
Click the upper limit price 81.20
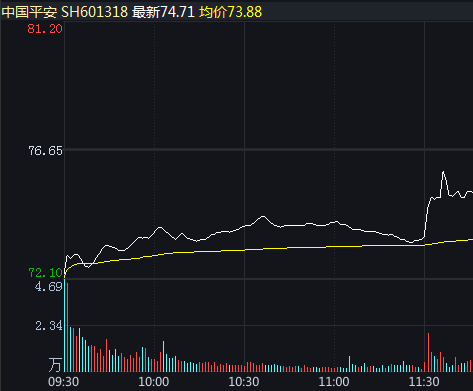point(45,29)
